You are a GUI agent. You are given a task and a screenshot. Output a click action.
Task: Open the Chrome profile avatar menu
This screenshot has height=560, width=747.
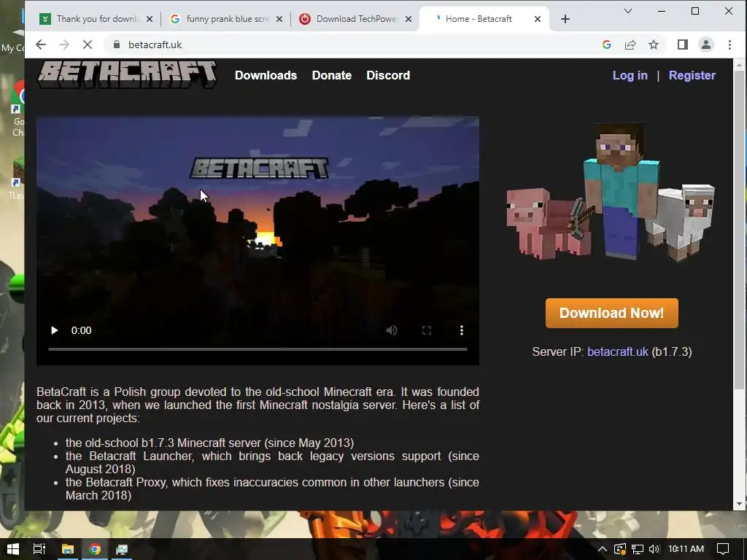pyautogui.click(x=706, y=44)
